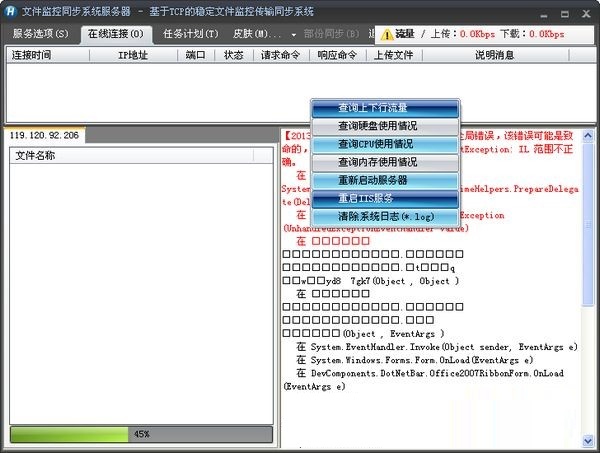Click the traffic warning triangle icon
This screenshot has height=453, width=600.
385,33
